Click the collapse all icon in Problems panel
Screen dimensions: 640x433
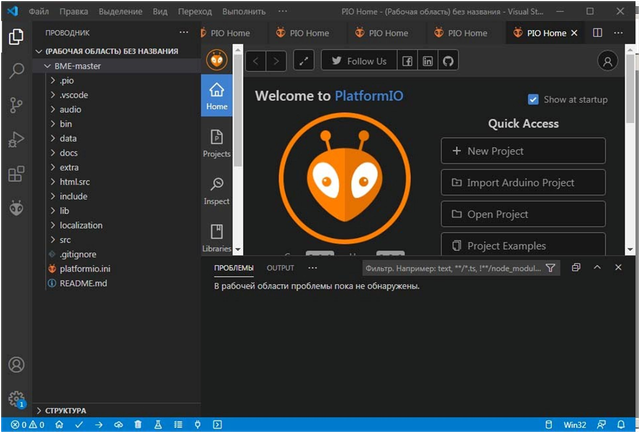point(576,267)
